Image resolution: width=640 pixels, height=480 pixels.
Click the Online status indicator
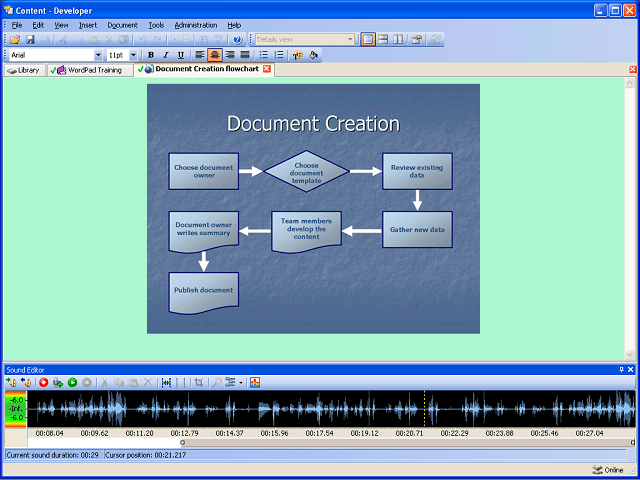(x=609, y=470)
